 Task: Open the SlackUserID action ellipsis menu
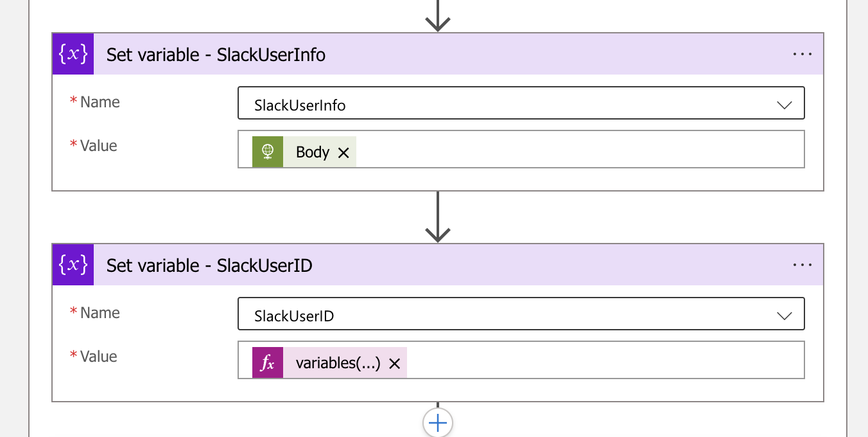(803, 265)
